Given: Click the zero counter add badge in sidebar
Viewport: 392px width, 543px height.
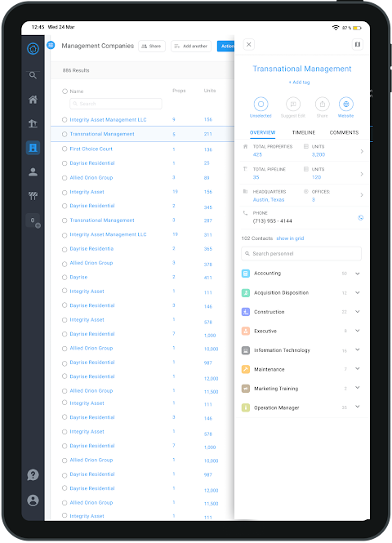Looking at the screenshot, I should click(33, 221).
